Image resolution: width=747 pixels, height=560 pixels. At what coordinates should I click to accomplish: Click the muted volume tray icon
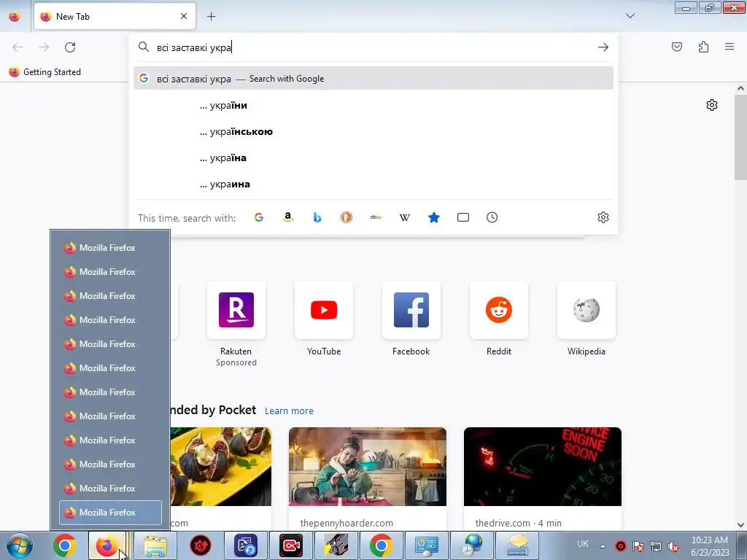tap(673, 546)
